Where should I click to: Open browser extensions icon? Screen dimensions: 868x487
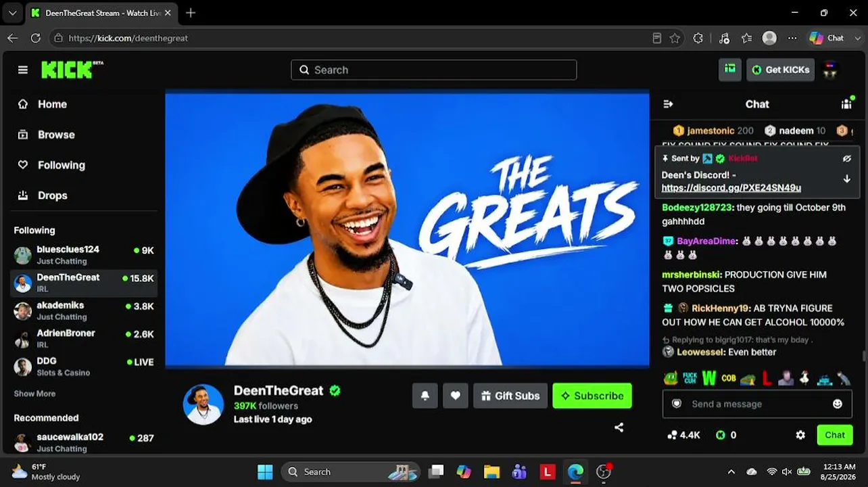tap(698, 38)
